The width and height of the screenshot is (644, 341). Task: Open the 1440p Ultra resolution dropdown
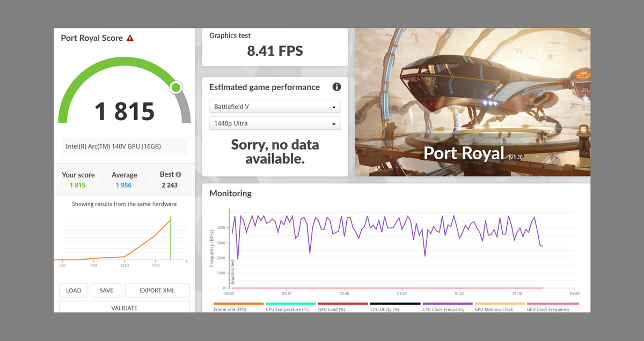275,123
